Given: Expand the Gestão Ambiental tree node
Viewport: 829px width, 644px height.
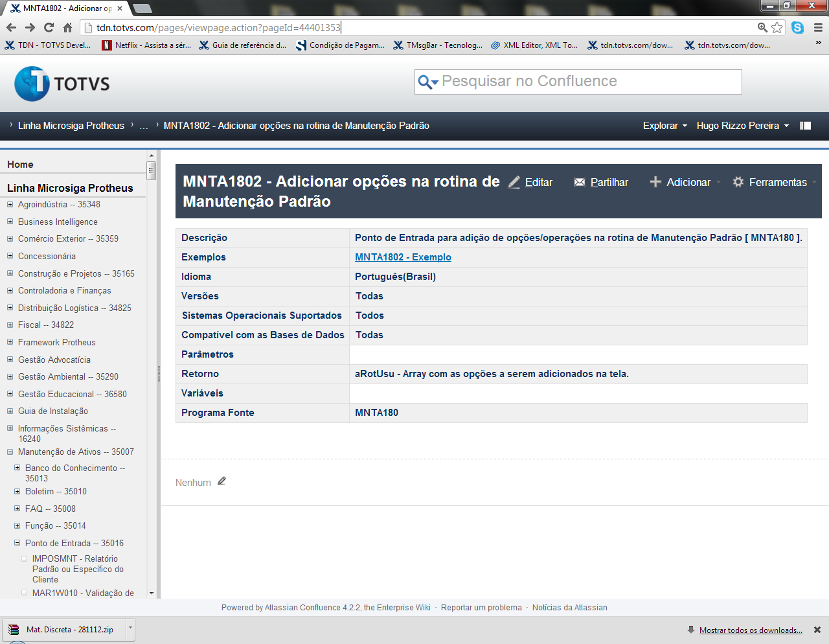Looking at the screenshot, I should [10, 376].
